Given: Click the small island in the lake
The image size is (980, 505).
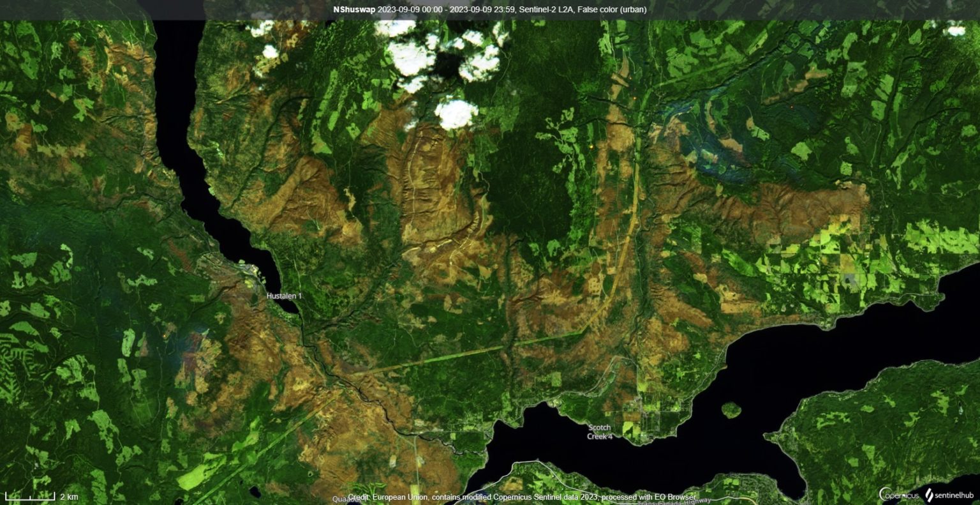Looking at the screenshot, I should [731, 409].
